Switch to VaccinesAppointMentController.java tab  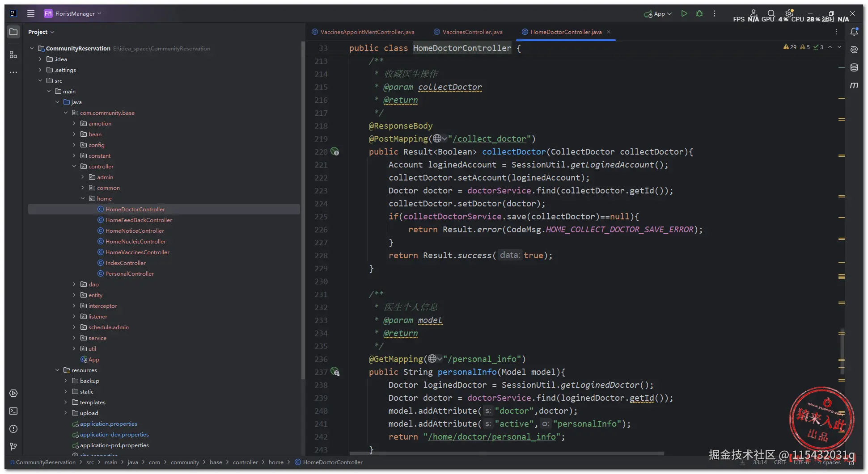363,32
